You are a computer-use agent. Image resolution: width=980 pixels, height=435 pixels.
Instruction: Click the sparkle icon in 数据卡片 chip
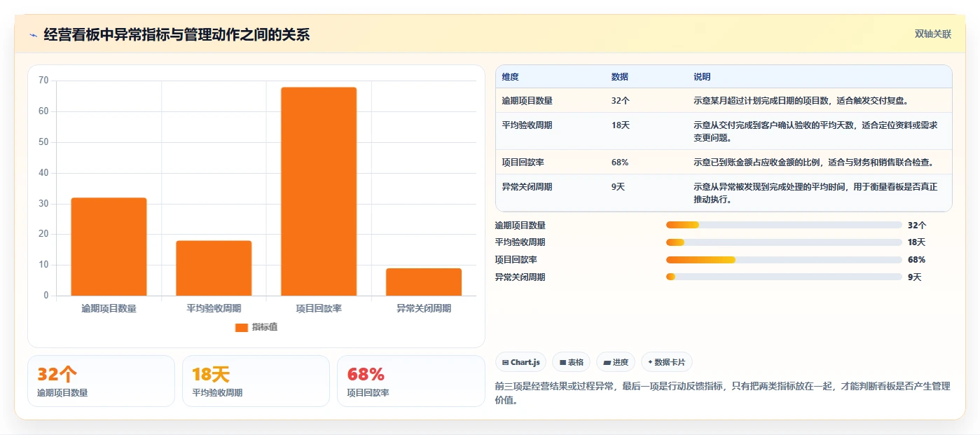coord(650,362)
